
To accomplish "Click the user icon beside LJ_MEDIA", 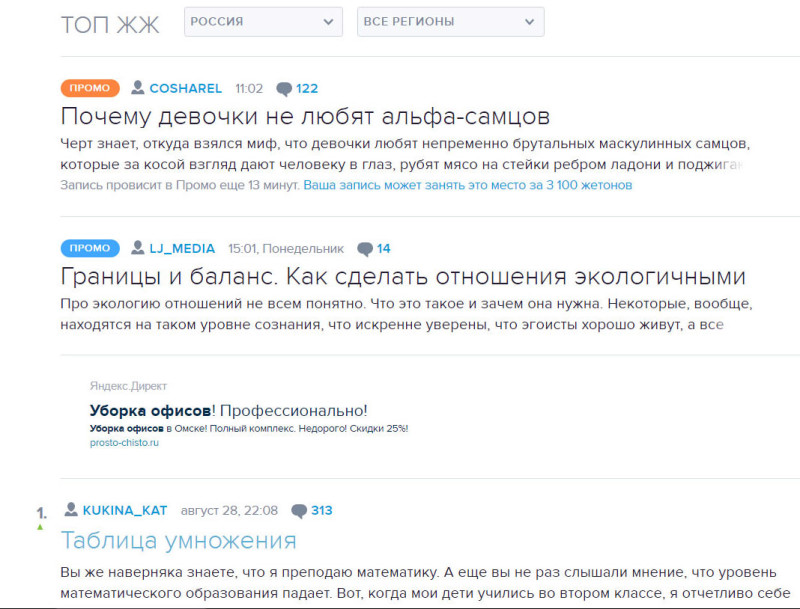I will click(138, 248).
